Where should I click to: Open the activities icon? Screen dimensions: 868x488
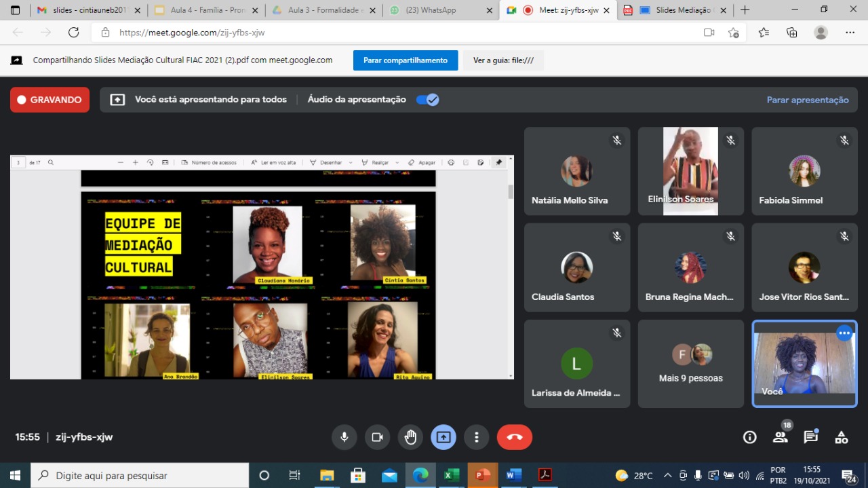click(x=841, y=437)
